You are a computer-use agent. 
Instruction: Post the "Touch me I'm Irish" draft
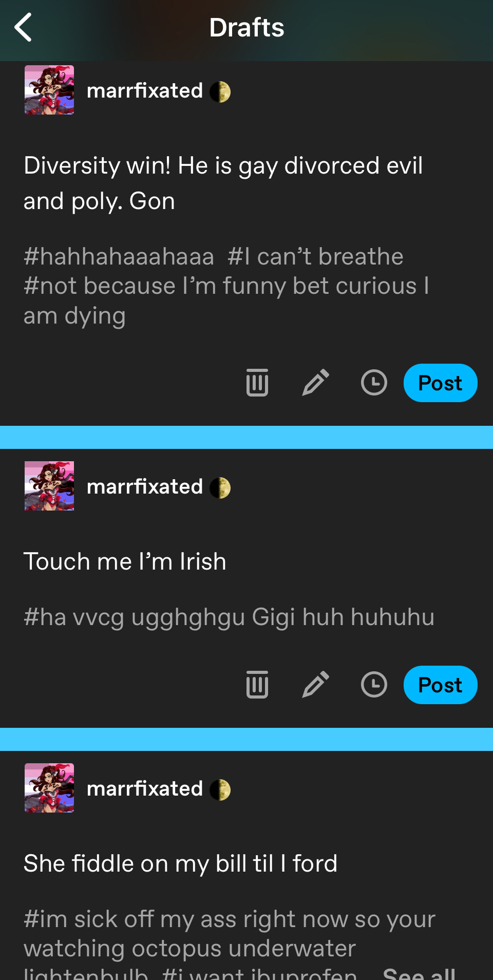[x=440, y=685]
